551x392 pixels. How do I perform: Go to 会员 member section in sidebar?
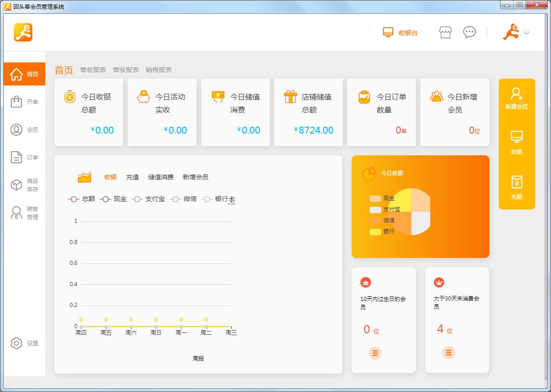pos(24,129)
